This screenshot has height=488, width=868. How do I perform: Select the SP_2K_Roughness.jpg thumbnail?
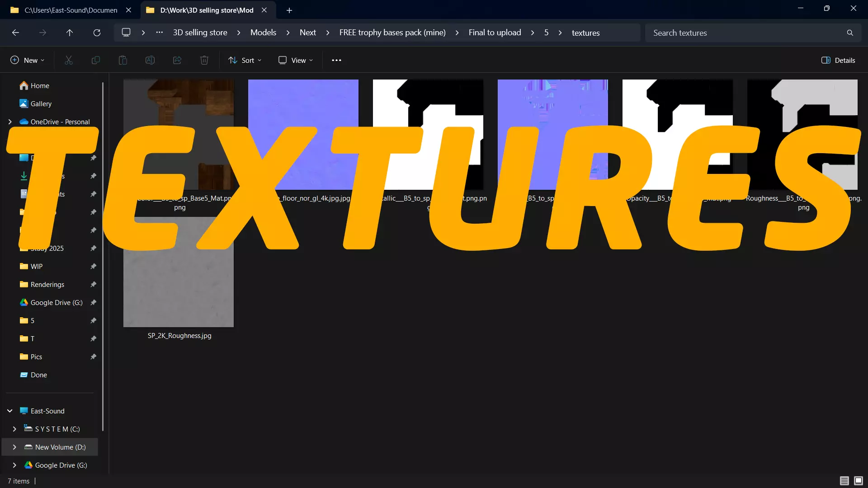pos(179,289)
